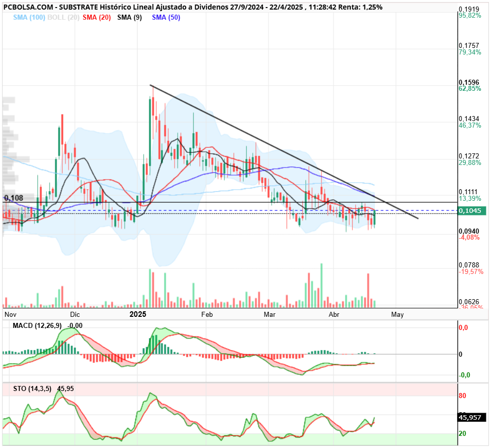
Task: Click the STO (14,3,5) indicator label
Action: (x=32, y=389)
